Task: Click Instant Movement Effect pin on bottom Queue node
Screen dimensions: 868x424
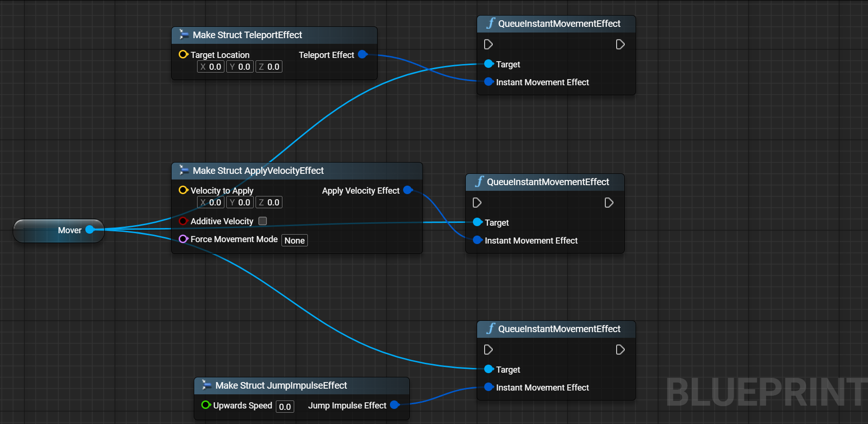Action: click(x=489, y=387)
